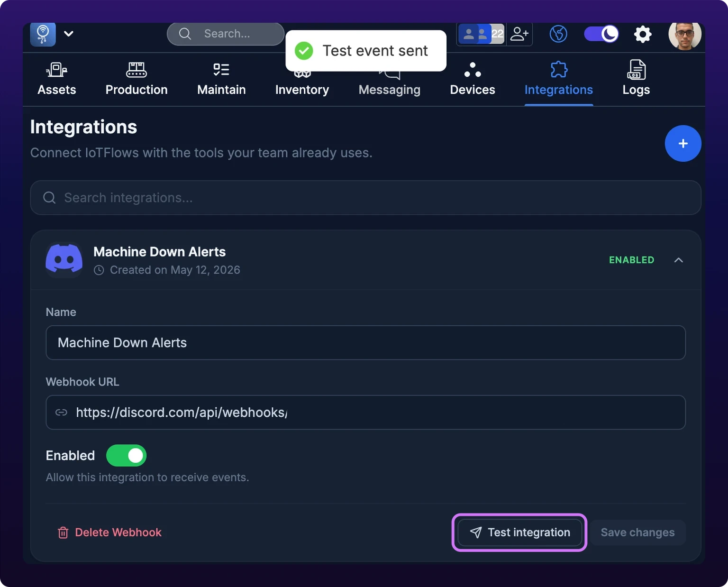Disable the Enabled toggle switch
728x587 pixels.
point(126,456)
